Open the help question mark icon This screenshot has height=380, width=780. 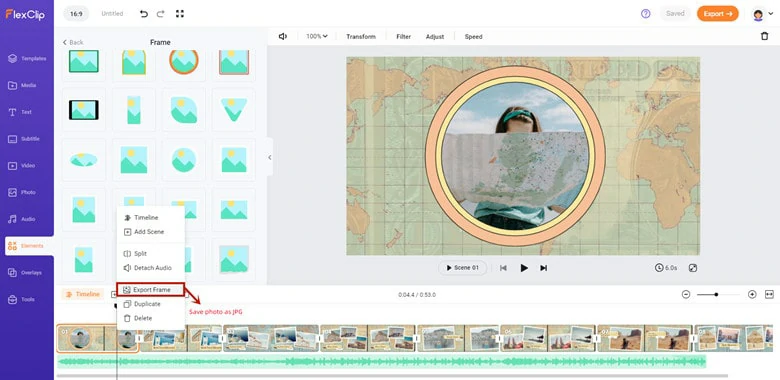coord(646,14)
